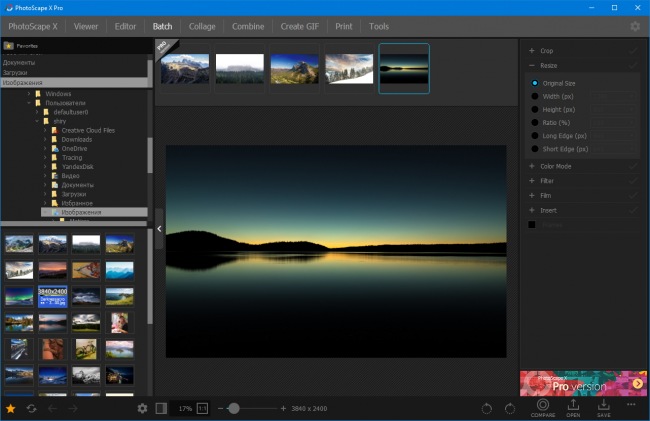Click the Favorites star folder icon
The height and width of the screenshot is (421, 650).
point(8,46)
